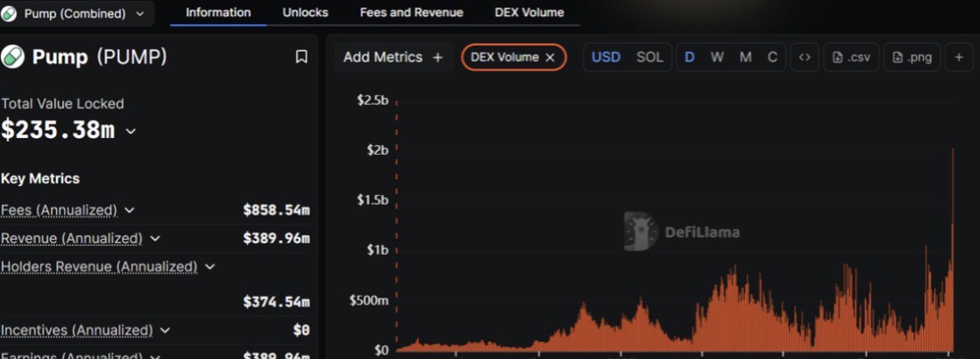The height and width of the screenshot is (359, 980).
Task: Download chart image as .png
Action: pyautogui.click(x=912, y=57)
